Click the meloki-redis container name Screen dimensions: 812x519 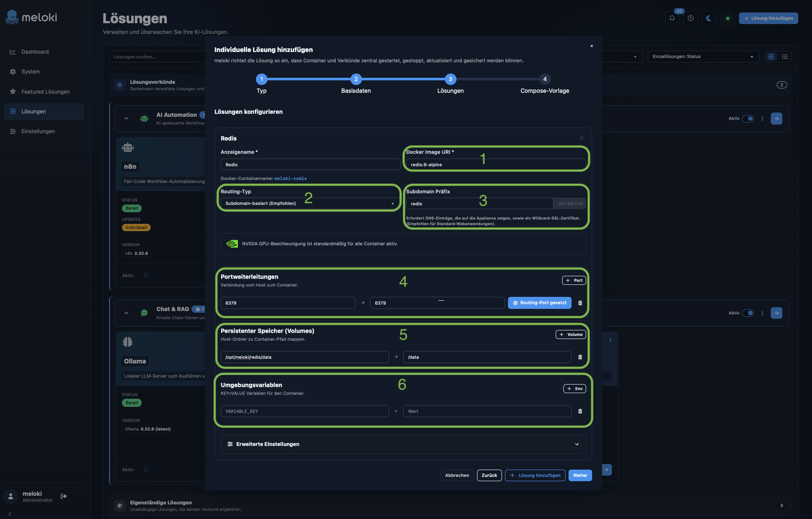point(290,179)
